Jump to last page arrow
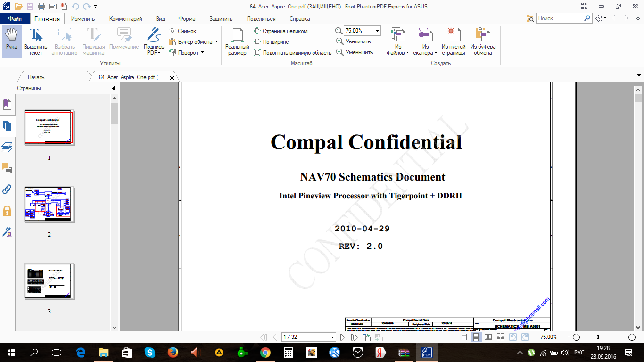The image size is (644, 362). (x=354, y=337)
